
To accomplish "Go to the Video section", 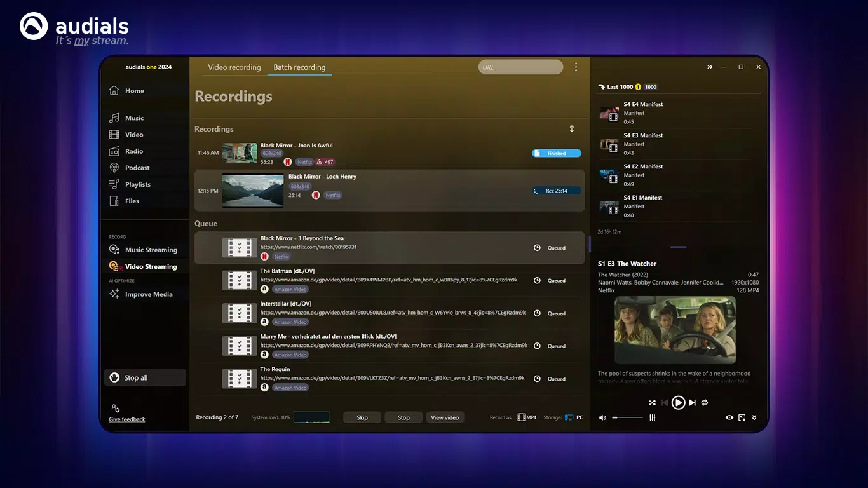I will 126,135.
